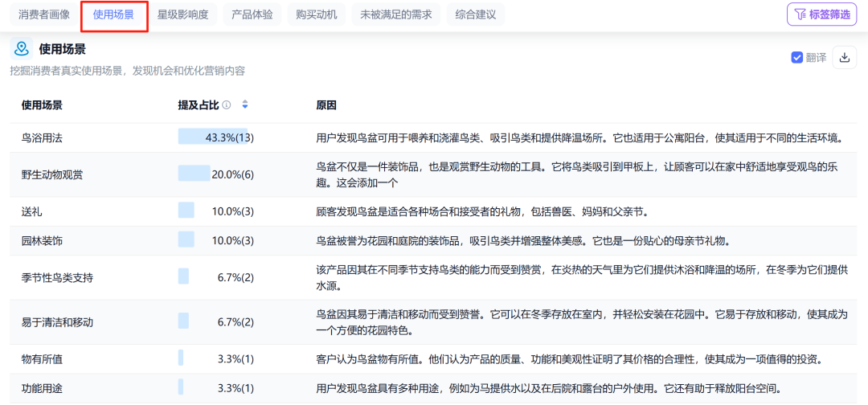Click the 使用场景 section heading
The height and width of the screenshot is (405, 868).
point(62,49)
